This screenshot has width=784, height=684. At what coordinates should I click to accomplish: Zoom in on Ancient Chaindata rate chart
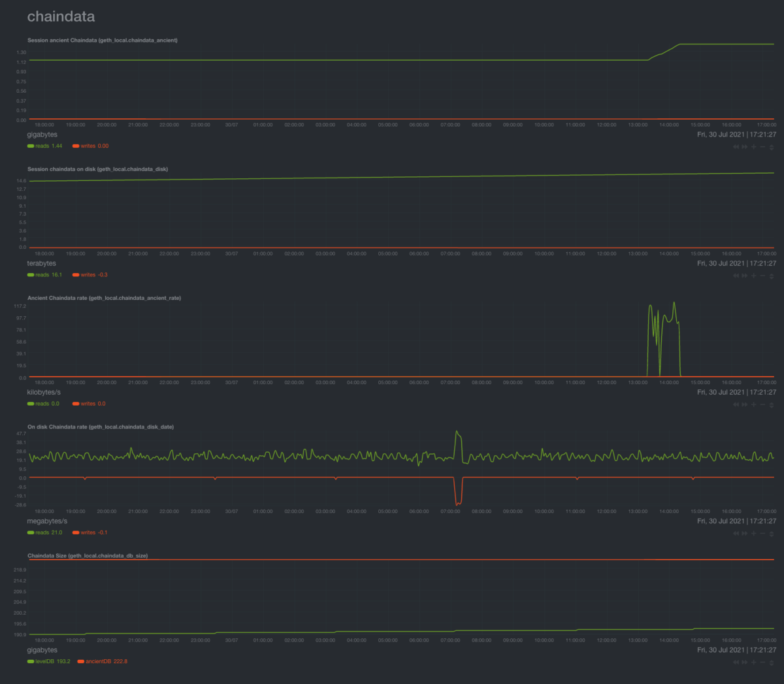pyautogui.click(x=754, y=404)
